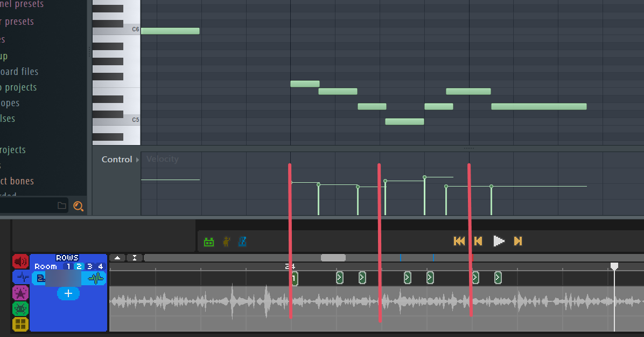Select the beat event labeled 1 at bar 24
This screenshot has height=337, width=644.
pos(295,279)
